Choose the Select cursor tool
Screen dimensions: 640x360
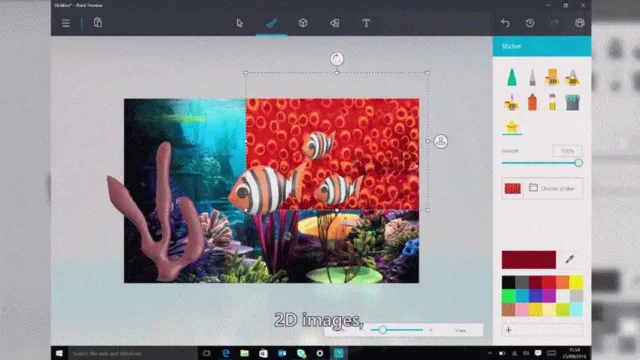[x=240, y=23]
